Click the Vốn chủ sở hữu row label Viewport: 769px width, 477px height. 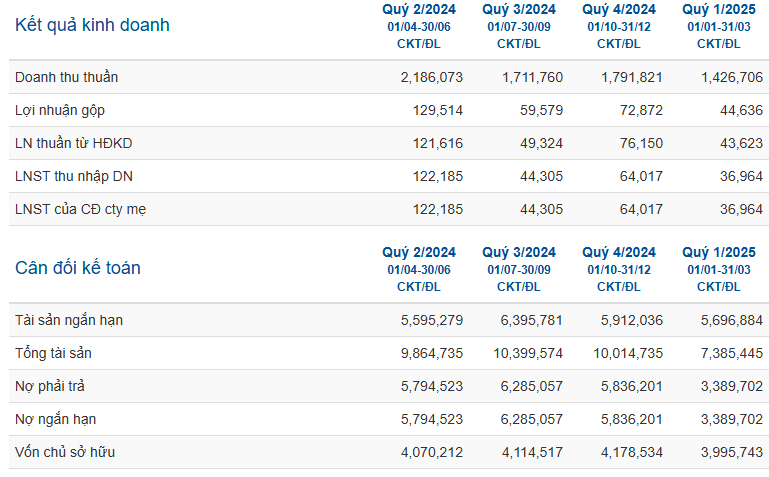[x=65, y=452]
